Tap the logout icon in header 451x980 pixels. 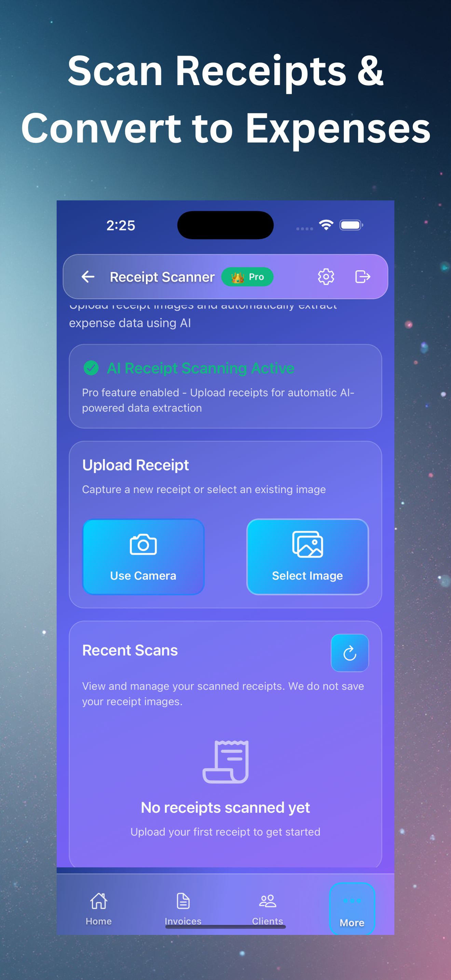(x=363, y=276)
